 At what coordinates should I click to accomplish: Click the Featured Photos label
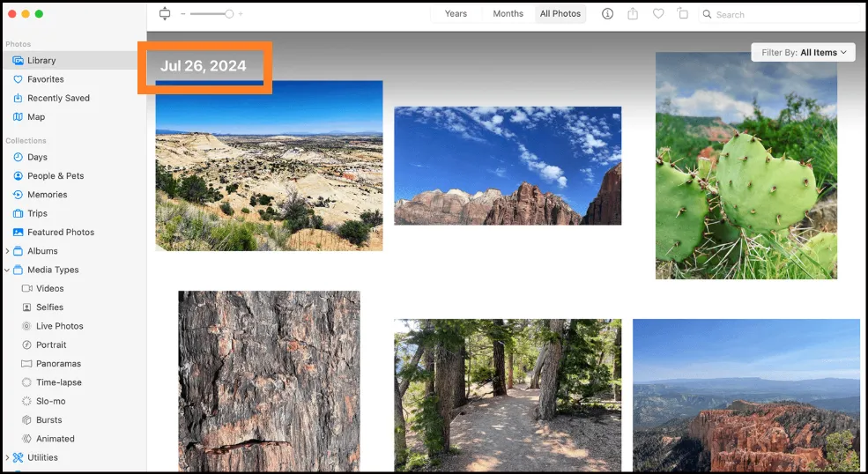(x=61, y=233)
